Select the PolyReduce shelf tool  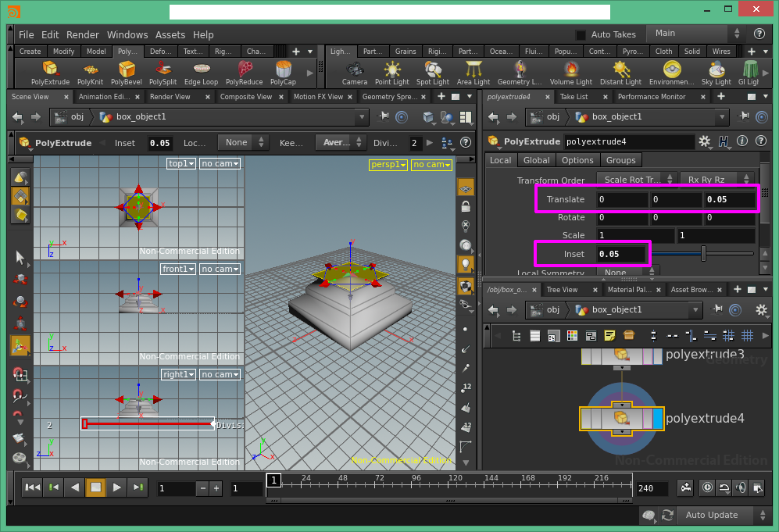244,73
